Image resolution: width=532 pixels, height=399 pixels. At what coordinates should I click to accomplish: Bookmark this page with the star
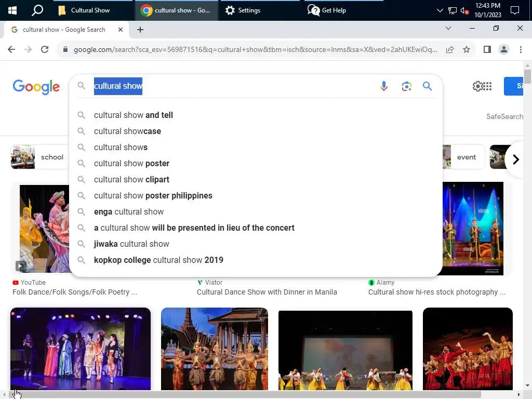coord(467,49)
